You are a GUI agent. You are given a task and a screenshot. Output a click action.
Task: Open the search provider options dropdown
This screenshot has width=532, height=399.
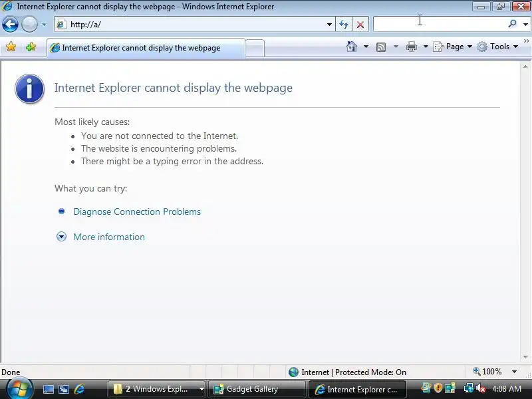[525, 24]
